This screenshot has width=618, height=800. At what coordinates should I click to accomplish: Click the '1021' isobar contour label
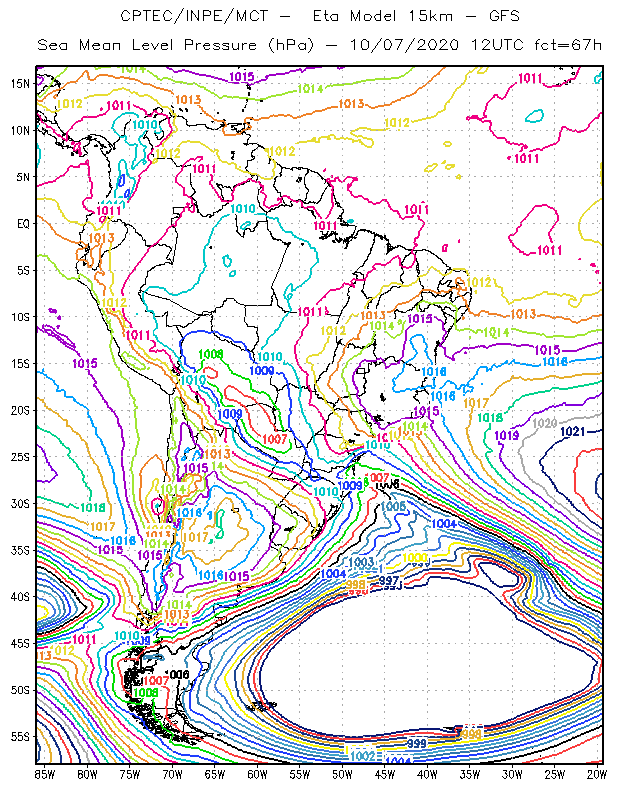pyautogui.click(x=573, y=432)
